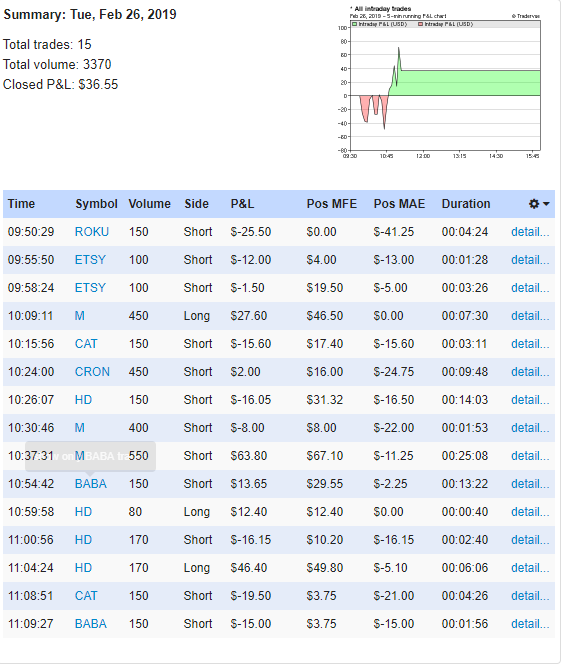Select the Total trades: 15 text

47,45
